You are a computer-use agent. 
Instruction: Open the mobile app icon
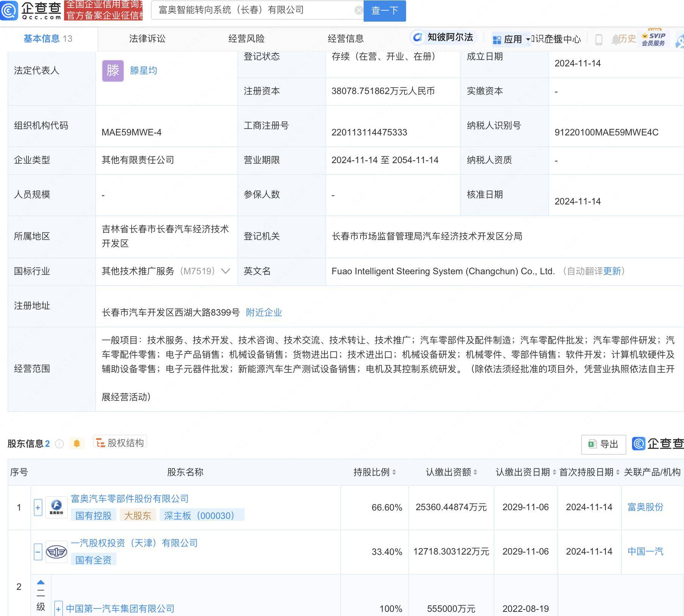pyautogui.click(x=599, y=39)
